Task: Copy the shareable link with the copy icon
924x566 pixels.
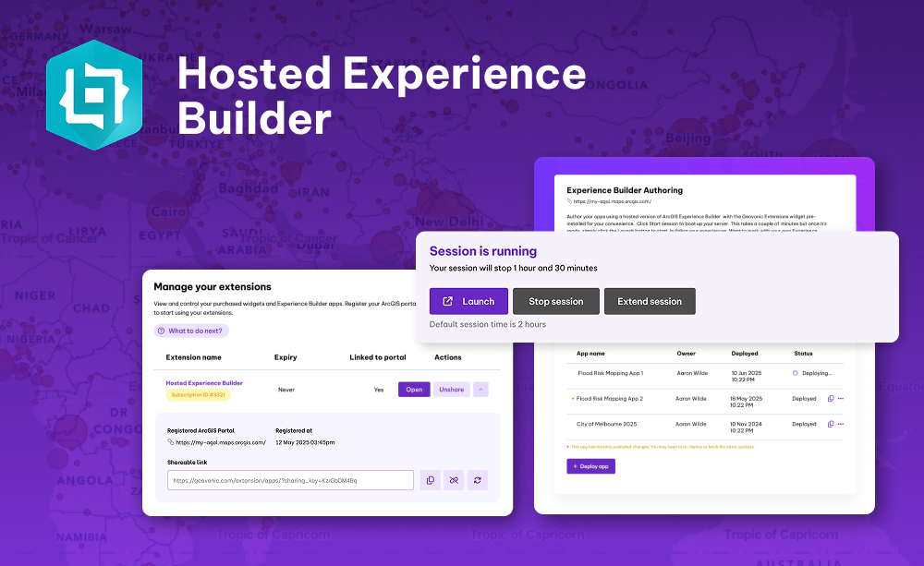Action: click(431, 480)
